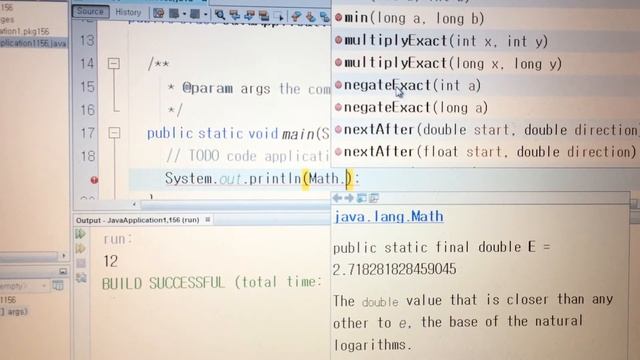Click the Last Edit icon in editor toolbar

(x=158, y=14)
